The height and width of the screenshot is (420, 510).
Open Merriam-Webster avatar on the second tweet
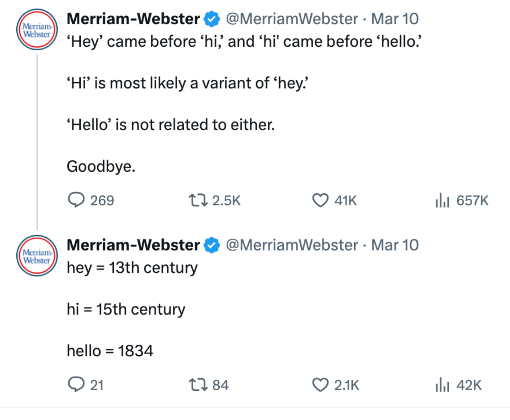pos(37,256)
